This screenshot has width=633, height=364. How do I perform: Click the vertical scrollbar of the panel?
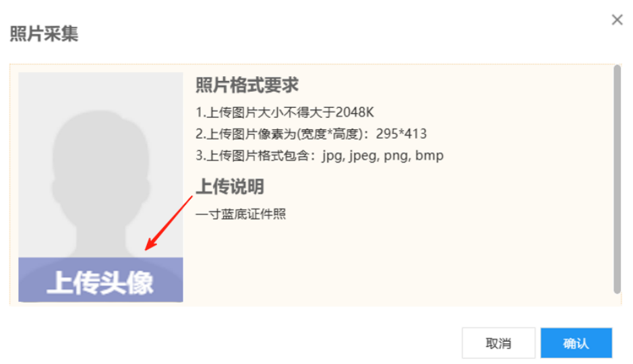tap(617, 179)
